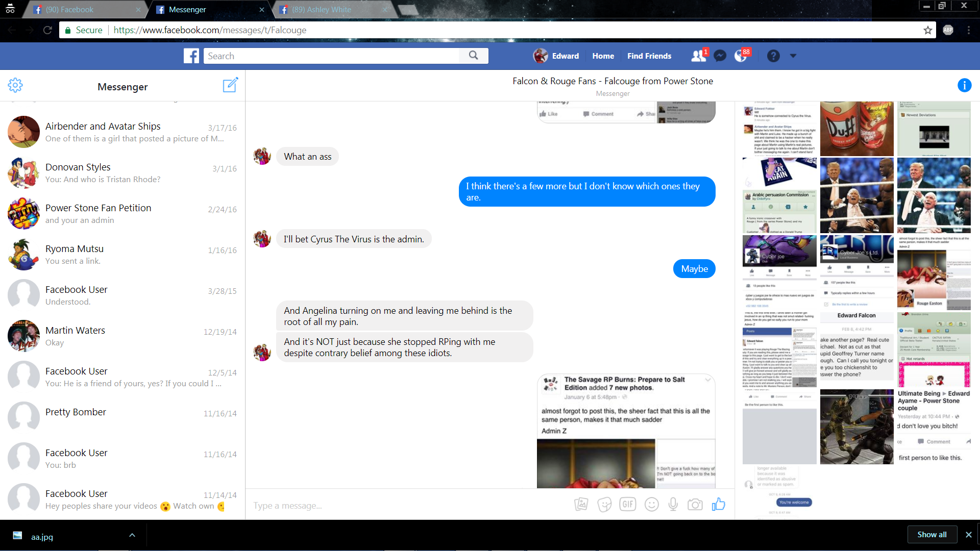The height and width of the screenshot is (551, 980).
Task: Open Pretty Bomber conversation
Action: (122, 418)
